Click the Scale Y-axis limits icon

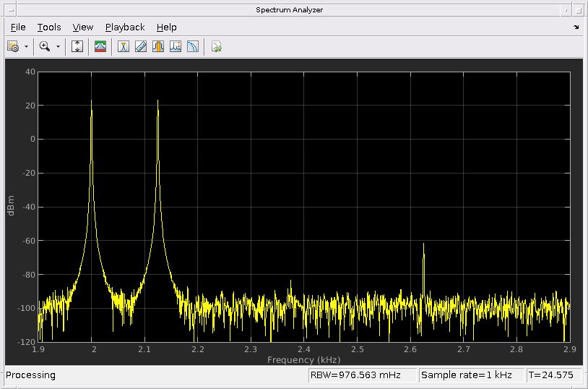click(x=77, y=46)
